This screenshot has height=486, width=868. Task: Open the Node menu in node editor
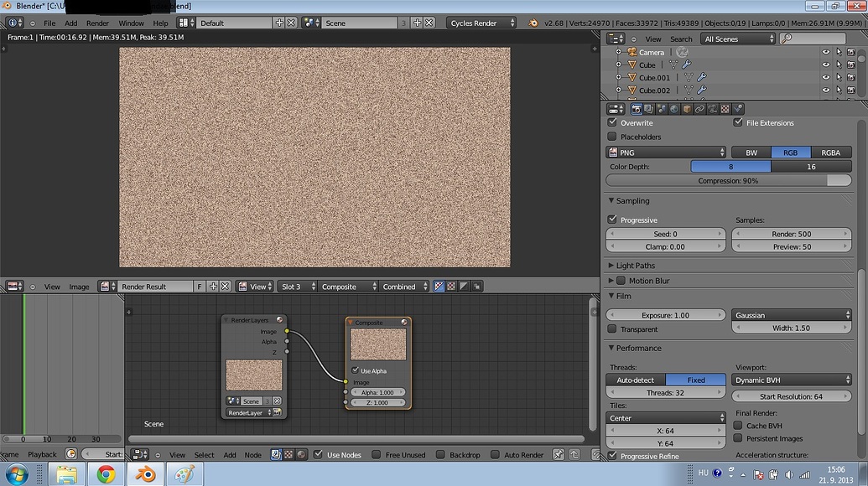253,454
